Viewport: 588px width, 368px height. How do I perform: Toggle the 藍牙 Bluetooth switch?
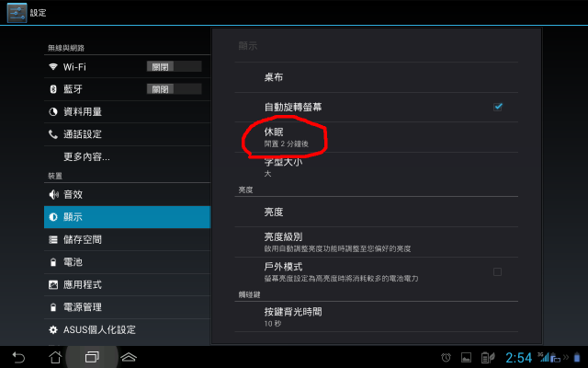(174, 89)
